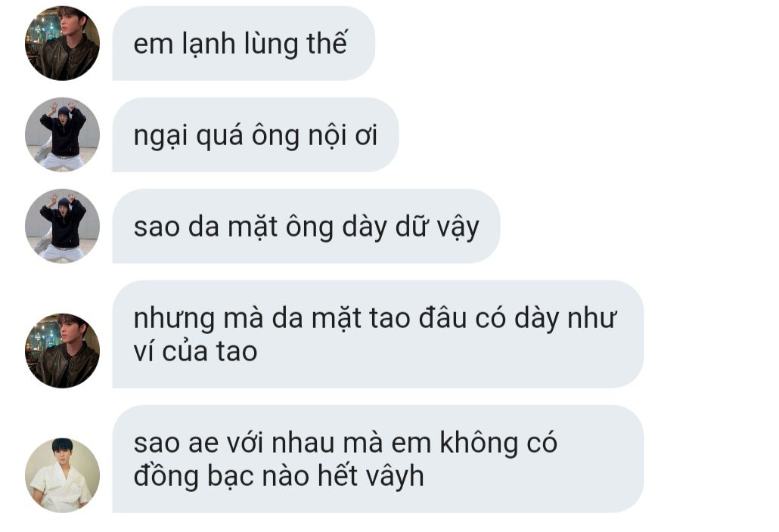Open avatar beside "em lạnh lùng thế" message
This screenshot has width=779, height=532.
[x=62, y=43]
